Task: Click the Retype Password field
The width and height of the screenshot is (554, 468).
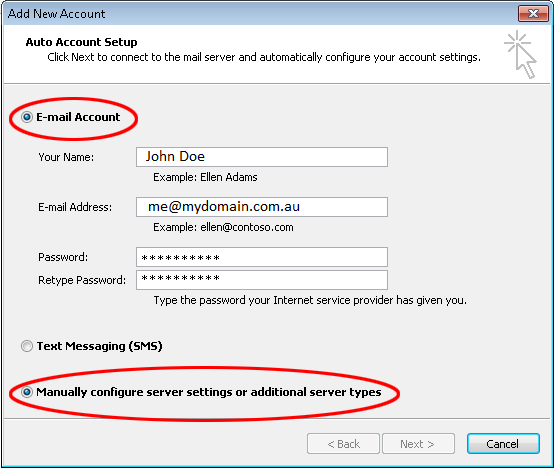Action: pyautogui.click(x=262, y=280)
